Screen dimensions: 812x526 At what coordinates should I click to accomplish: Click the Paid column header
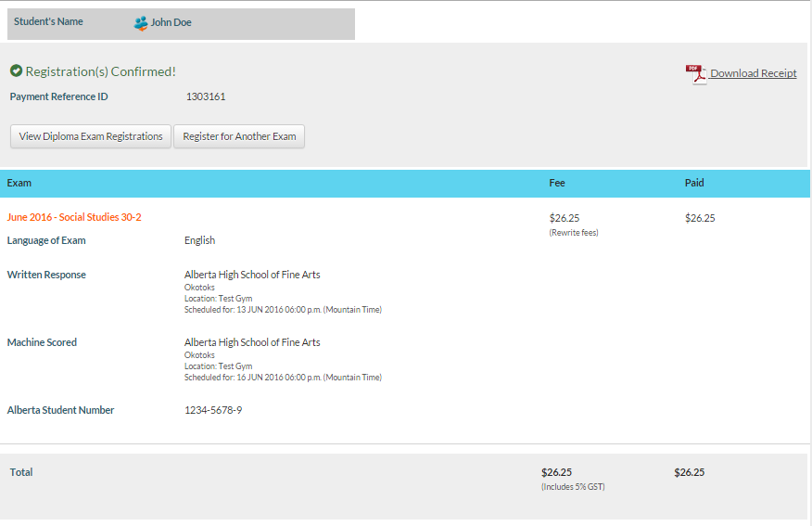coord(694,183)
